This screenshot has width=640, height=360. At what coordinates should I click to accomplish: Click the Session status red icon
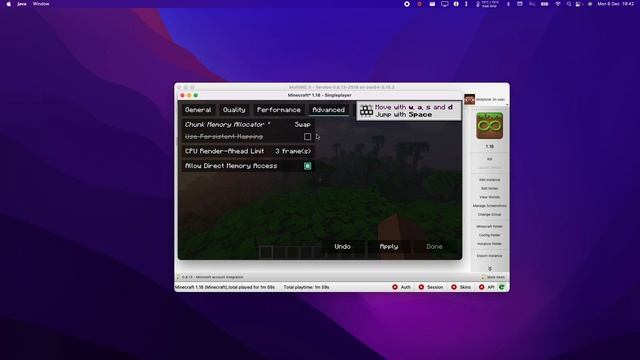tap(421, 287)
